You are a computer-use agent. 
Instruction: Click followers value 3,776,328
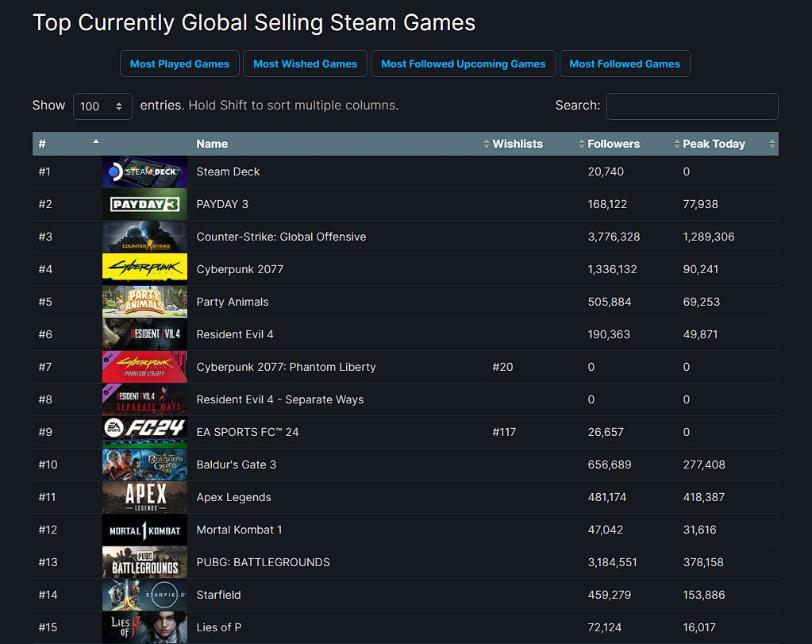pos(614,237)
